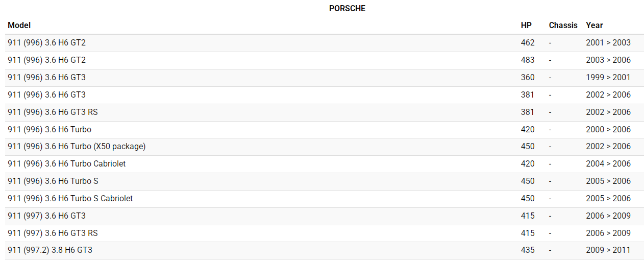Click the year range 1999 > 2001
This screenshot has height=260, width=644.
(x=608, y=78)
